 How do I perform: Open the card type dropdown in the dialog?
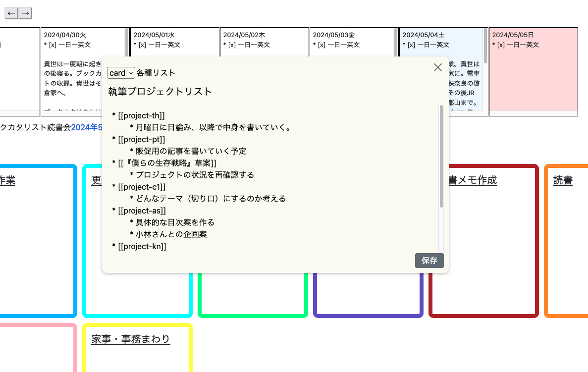tap(120, 73)
